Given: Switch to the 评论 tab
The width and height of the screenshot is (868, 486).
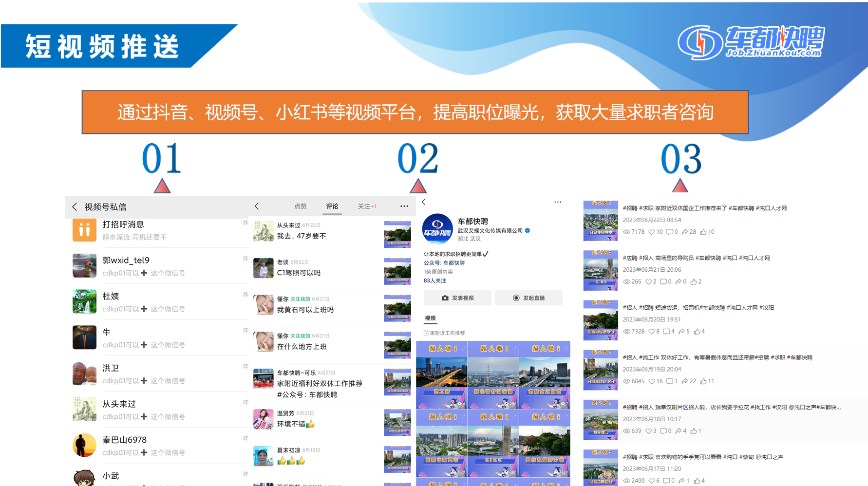Looking at the screenshot, I should click(x=332, y=206).
